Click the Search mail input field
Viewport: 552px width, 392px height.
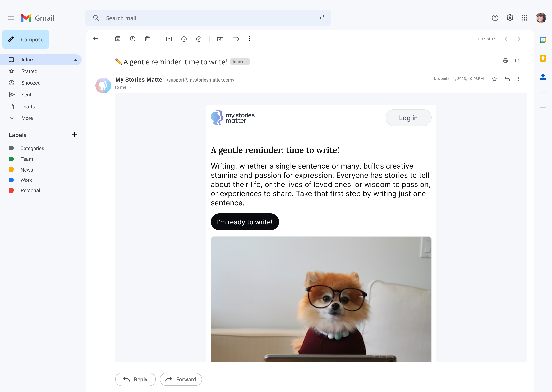point(208,18)
